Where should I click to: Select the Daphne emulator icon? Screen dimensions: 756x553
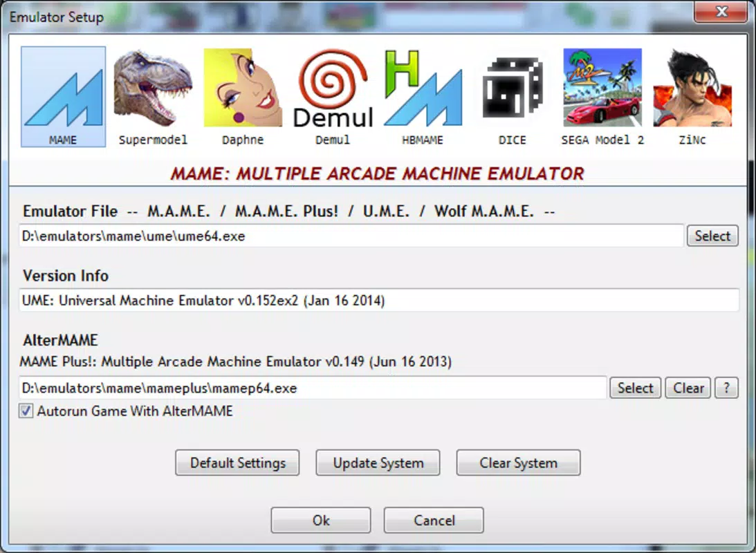tap(243, 97)
